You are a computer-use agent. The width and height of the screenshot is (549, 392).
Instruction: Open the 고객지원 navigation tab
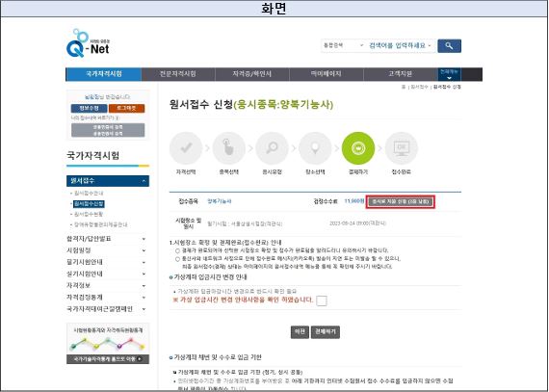(401, 74)
